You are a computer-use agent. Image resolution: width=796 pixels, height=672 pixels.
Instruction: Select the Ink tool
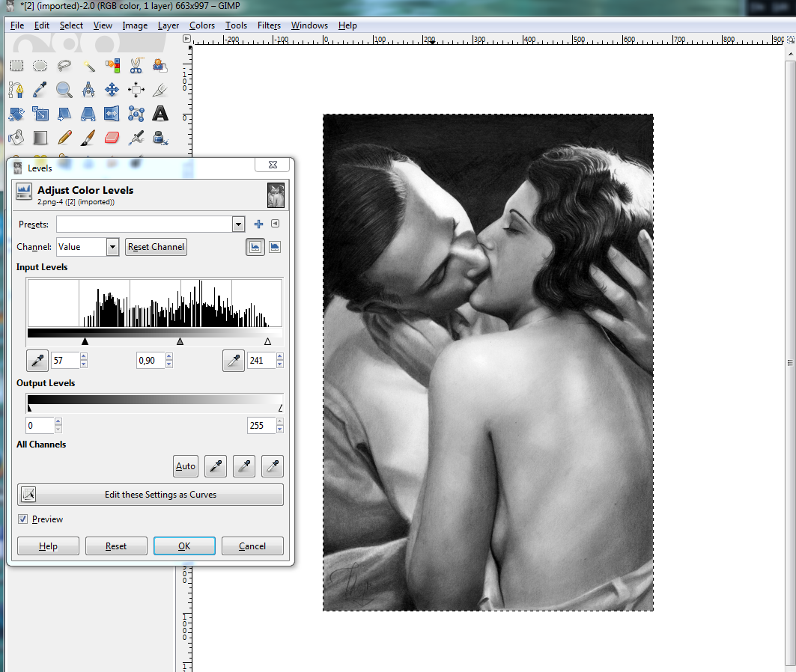[160, 138]
